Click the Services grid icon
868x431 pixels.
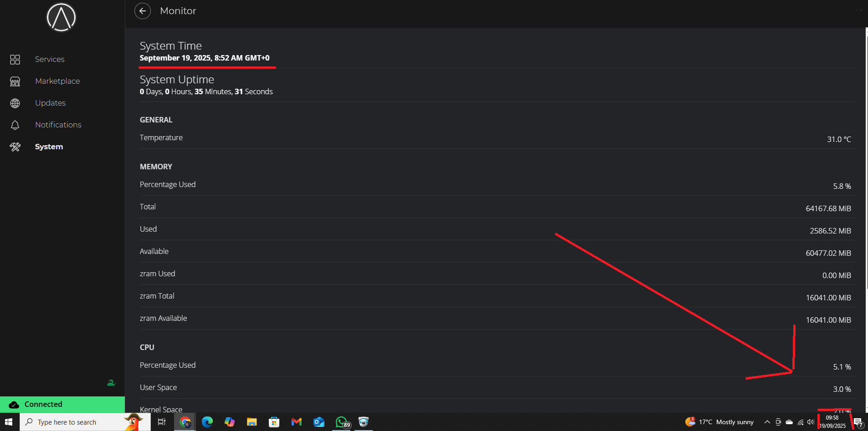[x=15, y=60]
